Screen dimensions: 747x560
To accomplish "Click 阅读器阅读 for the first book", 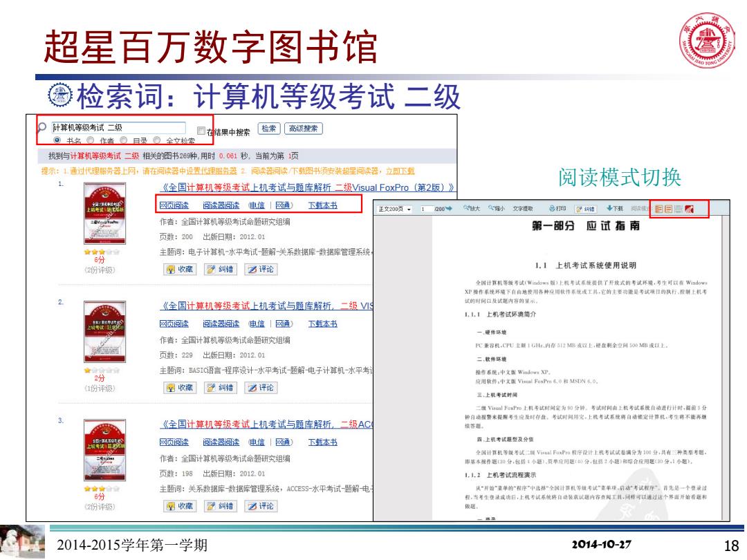I will [221, 205].
